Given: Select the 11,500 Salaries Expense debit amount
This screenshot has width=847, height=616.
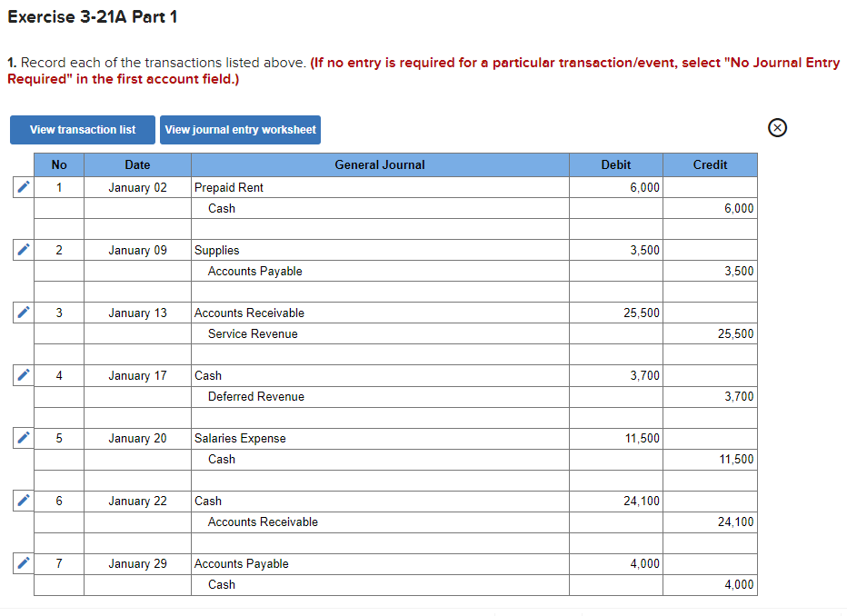Looking at the screenshot, I should (616, 438).
